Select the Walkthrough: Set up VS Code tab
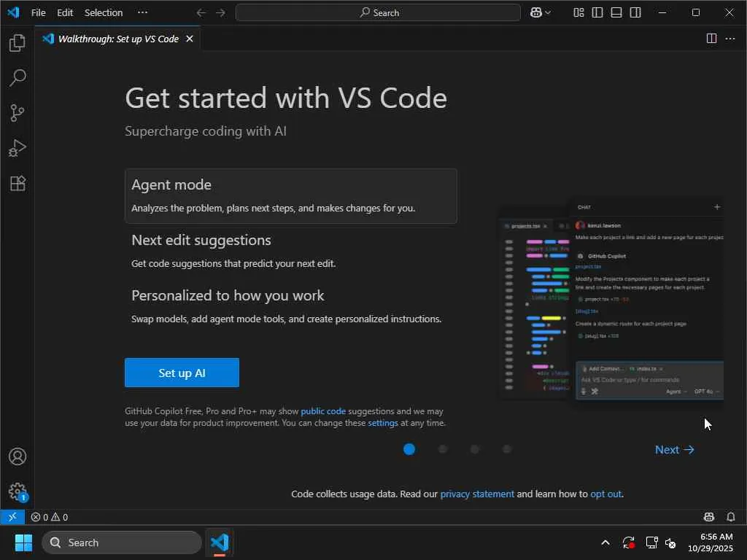The image size is (747, 560). pos(117,39)
